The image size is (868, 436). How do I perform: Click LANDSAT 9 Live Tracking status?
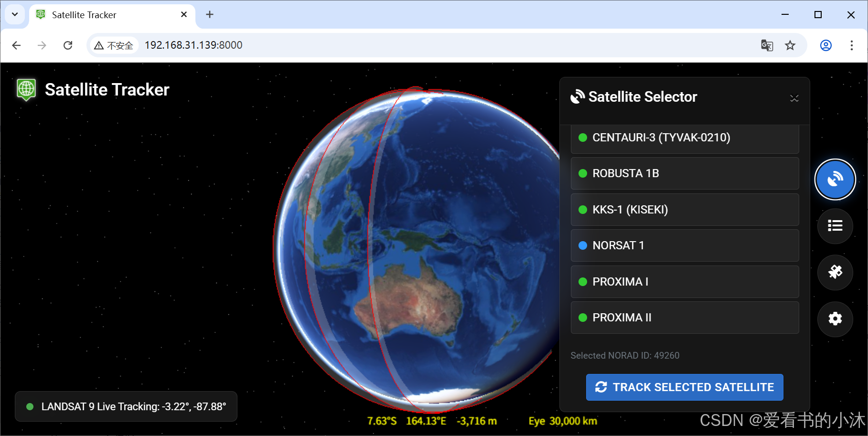[126, 406]
